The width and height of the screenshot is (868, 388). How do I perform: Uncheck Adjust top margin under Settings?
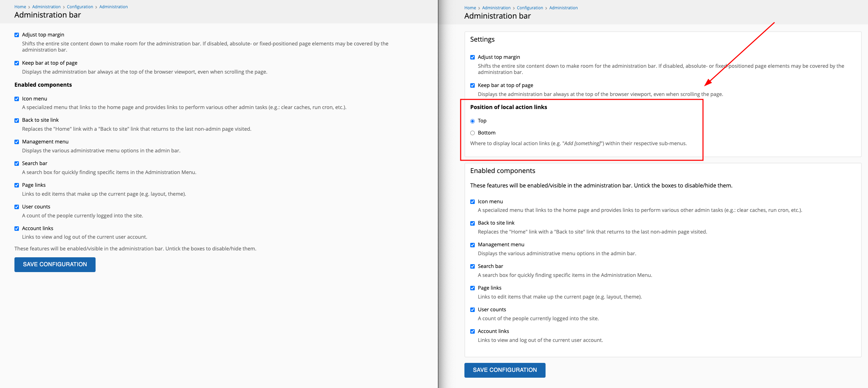coord(472,57)
